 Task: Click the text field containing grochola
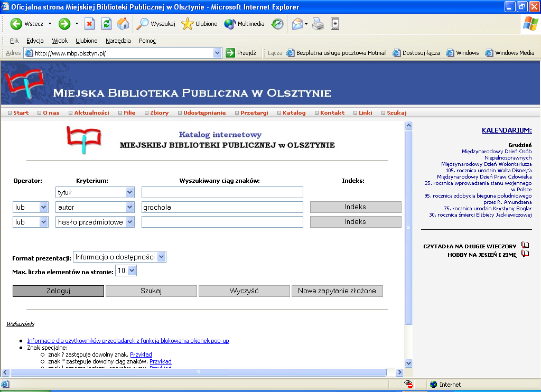point(222,207)
